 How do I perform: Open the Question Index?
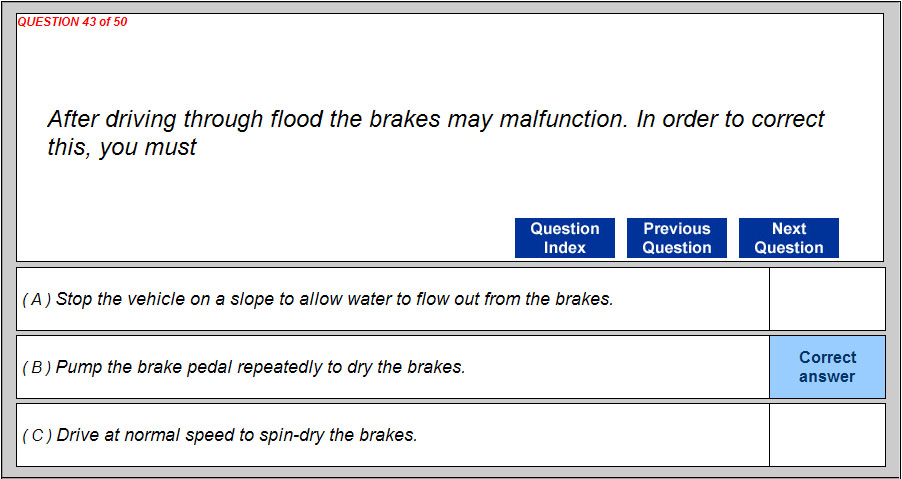pos(565,238)
